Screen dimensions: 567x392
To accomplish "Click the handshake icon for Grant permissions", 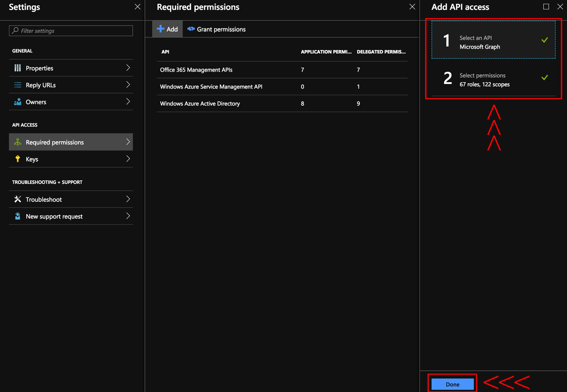I will [191, 29].
